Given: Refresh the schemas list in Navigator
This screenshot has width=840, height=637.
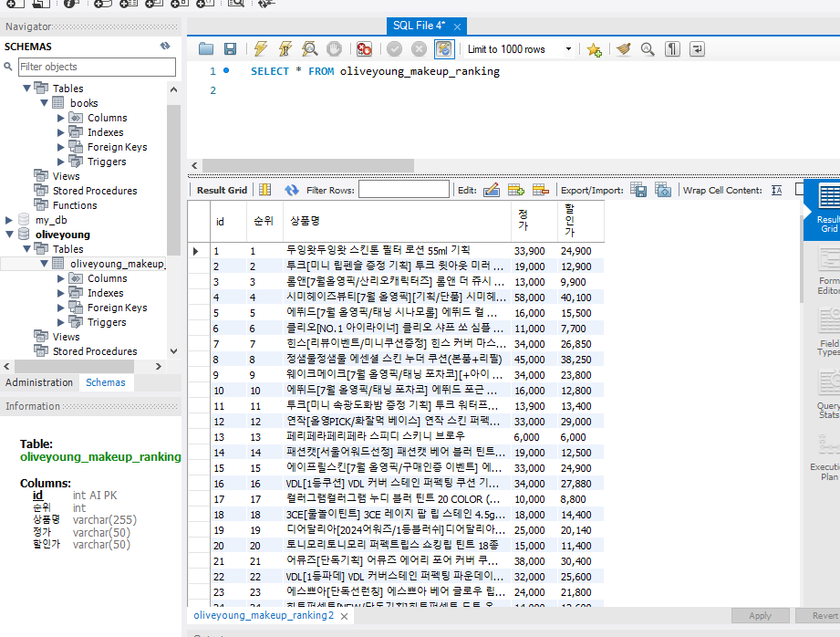Looking at the screenshot, I should tap(165, 47).
